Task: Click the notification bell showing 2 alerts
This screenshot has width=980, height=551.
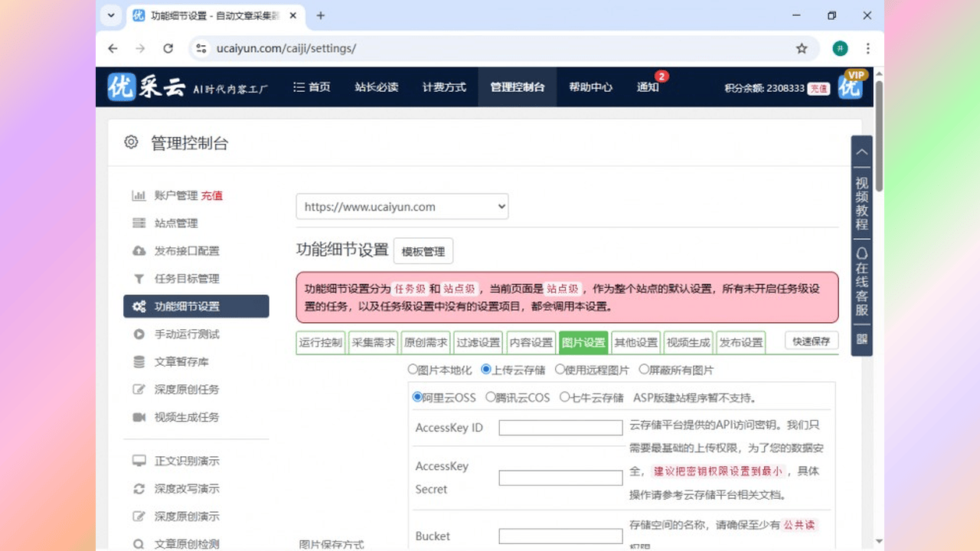Action: click(648, 86)
